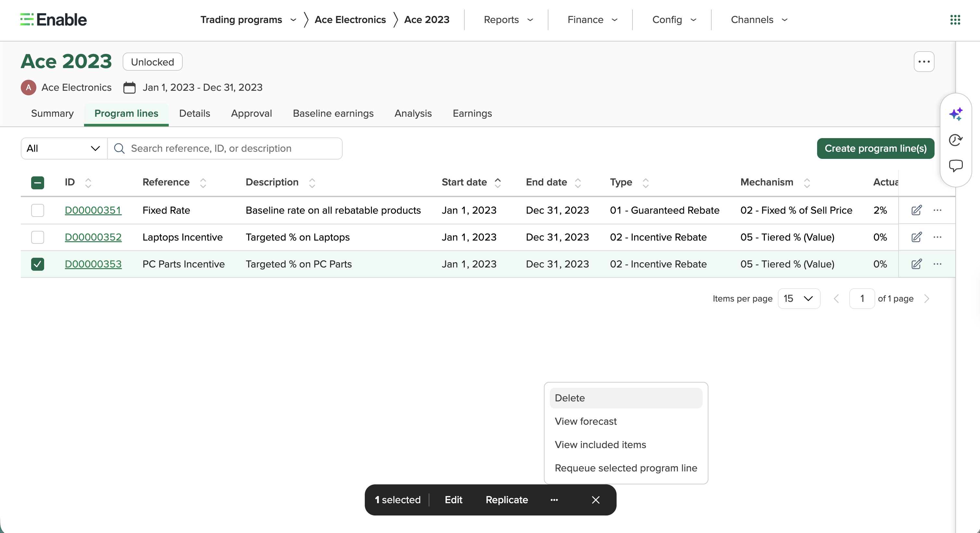Viewport: 980px width, 533px height.
Task: Open the AI sparkle assistant icon
Action: [956, 114]
